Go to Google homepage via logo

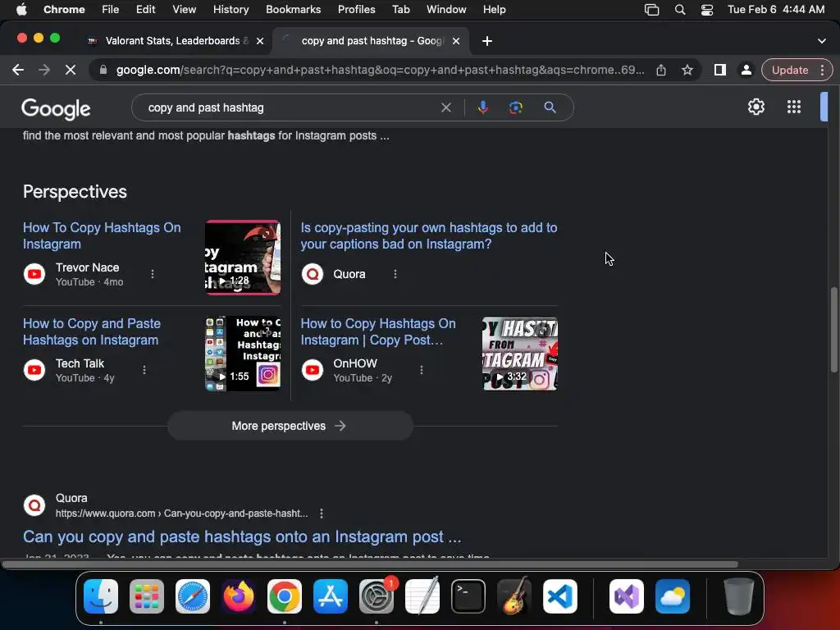tap(56, 109)
